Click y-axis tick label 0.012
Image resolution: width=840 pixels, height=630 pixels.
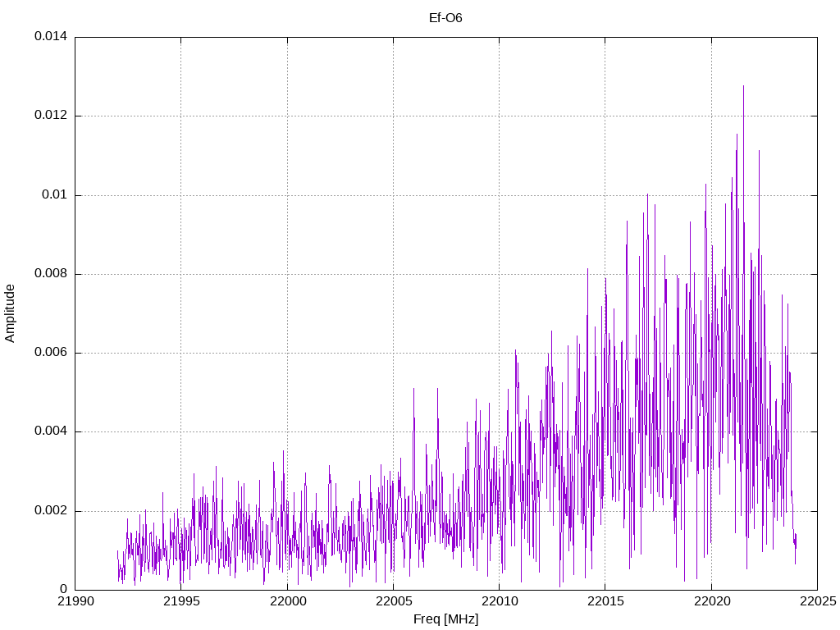click(51, 115)
